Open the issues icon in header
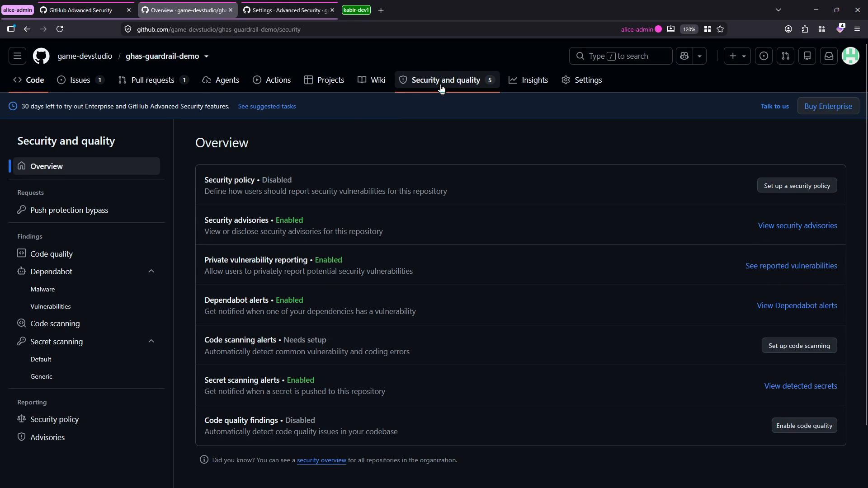Image resolution: width=868 pixels, height=488 pixels. 764,56
